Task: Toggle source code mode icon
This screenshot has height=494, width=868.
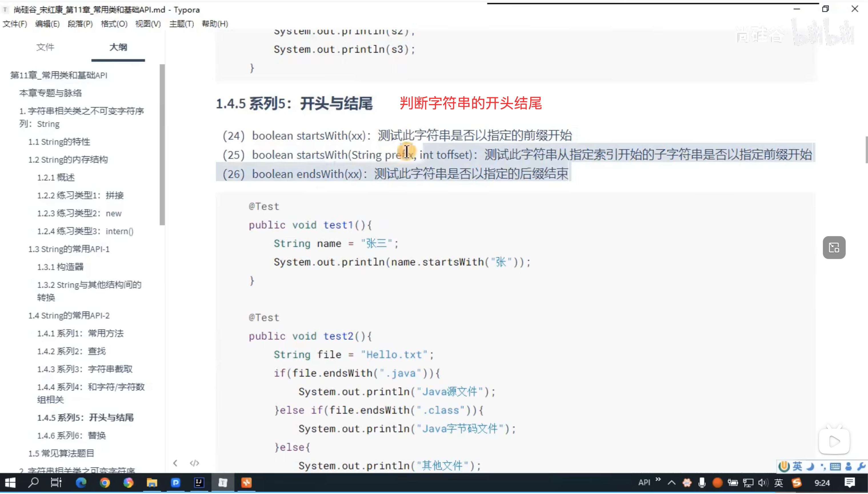Action: 194,463
